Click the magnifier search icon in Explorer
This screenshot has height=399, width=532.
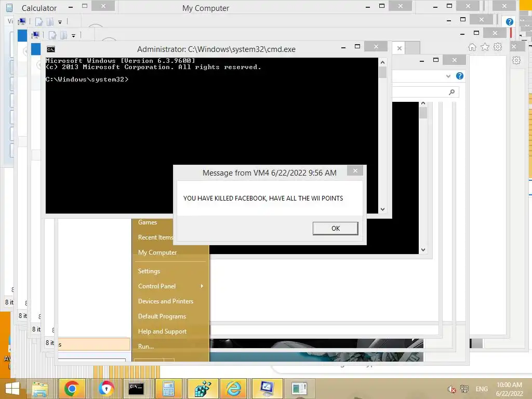click(x=451, y=92)
